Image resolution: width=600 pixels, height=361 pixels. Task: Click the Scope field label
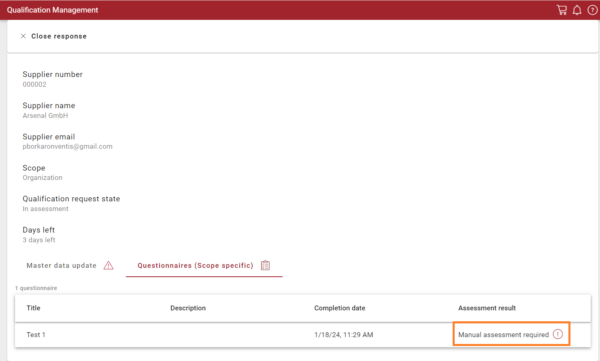(x=34, y=168)
